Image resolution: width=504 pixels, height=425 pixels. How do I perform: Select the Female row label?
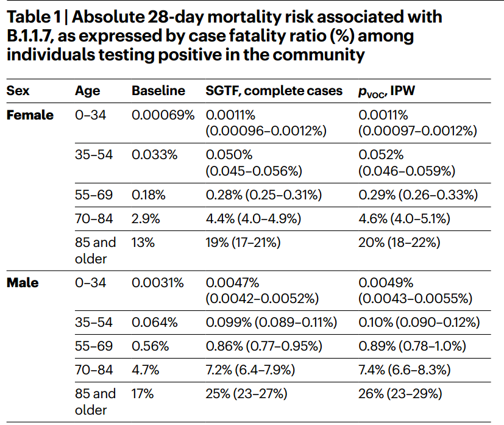tap(30, 115)
